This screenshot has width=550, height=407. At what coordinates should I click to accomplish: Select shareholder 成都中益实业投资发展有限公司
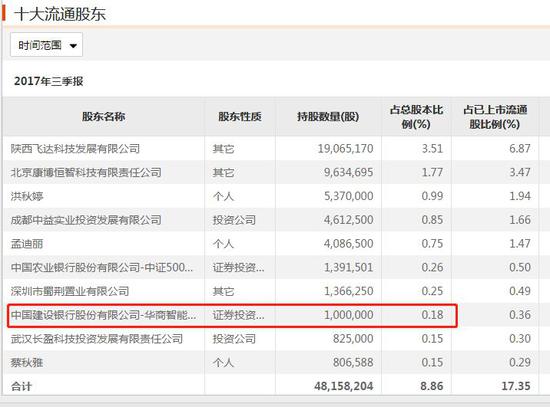86,220
